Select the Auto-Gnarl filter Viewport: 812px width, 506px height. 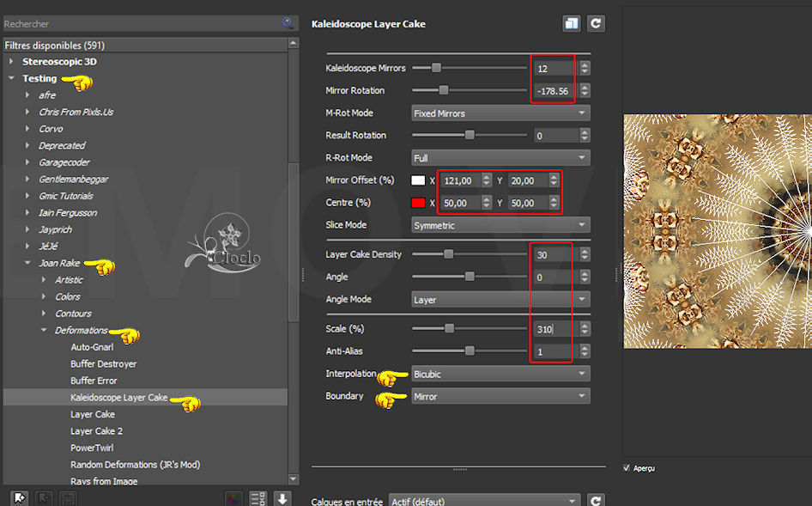92,347
